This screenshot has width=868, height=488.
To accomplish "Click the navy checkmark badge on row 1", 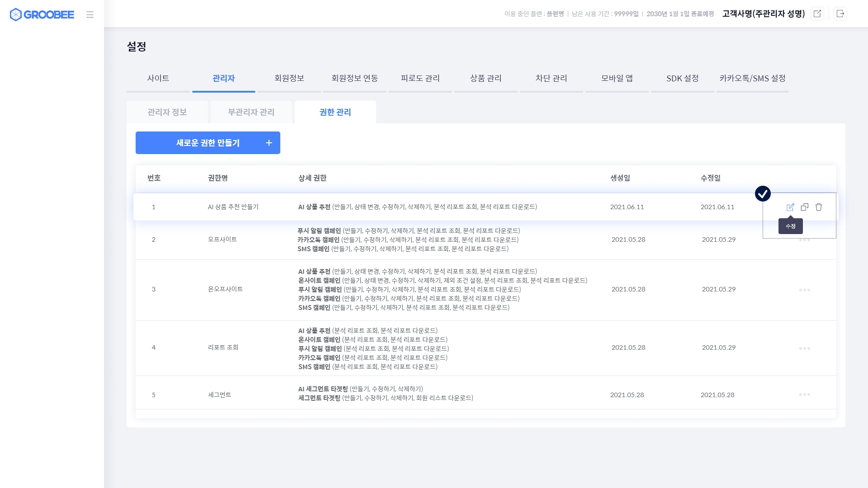I will pyautogui.click(x=763, y=194).
